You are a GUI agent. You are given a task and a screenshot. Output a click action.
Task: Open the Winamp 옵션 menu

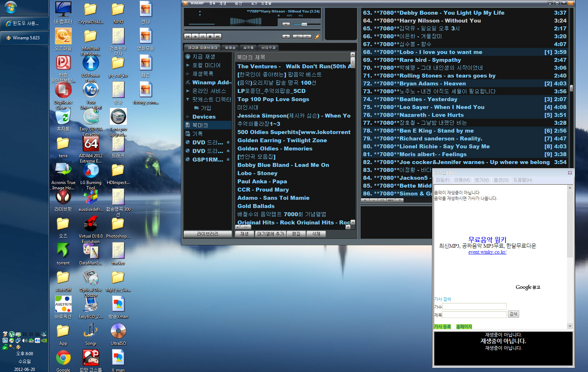pyautogui.click(x=238, y=3)
